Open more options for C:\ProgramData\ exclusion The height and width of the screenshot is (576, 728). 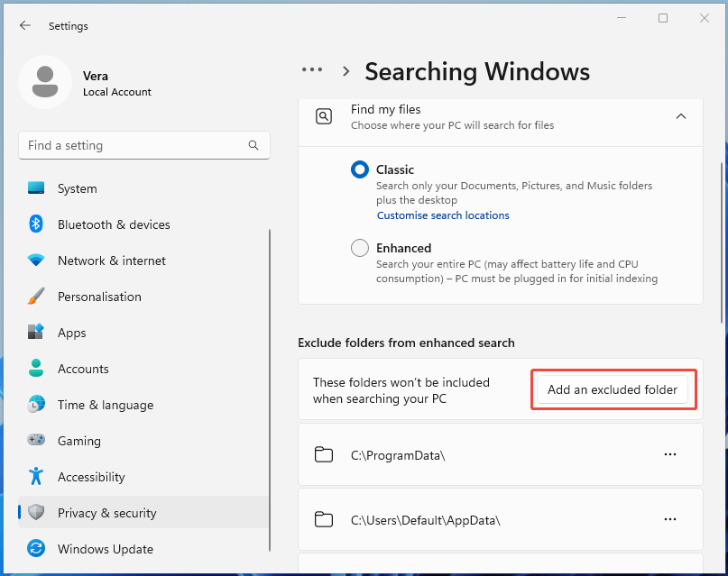(670, 454)
